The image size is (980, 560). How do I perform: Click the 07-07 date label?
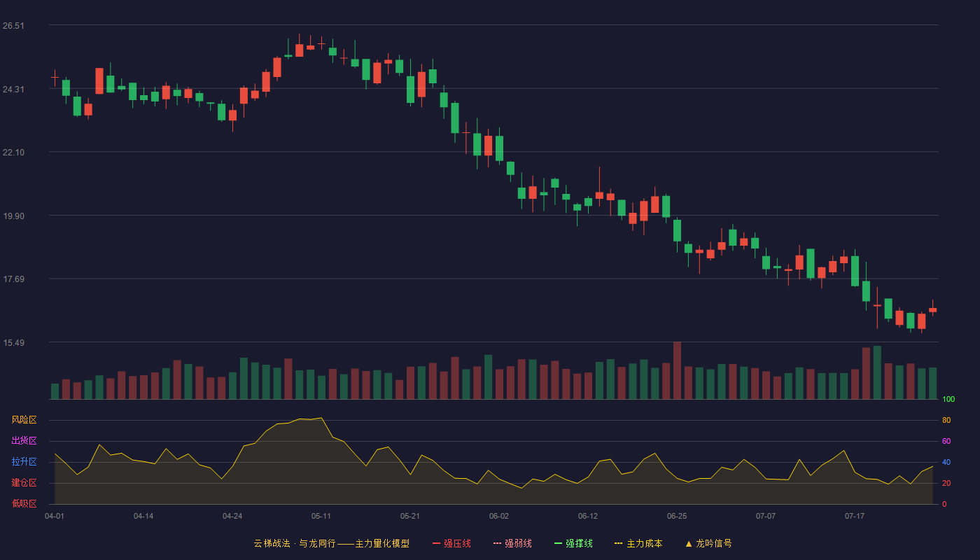[x=766, y=516]
